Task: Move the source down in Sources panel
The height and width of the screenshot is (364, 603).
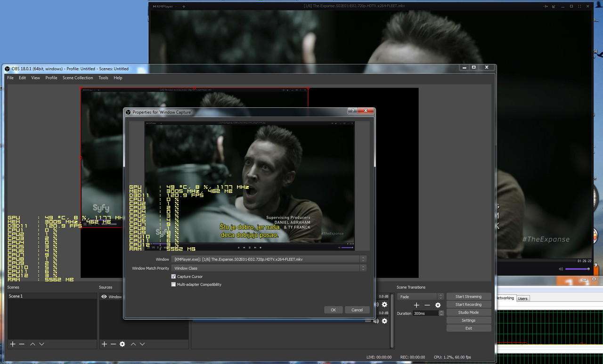Action: (142, 344)
